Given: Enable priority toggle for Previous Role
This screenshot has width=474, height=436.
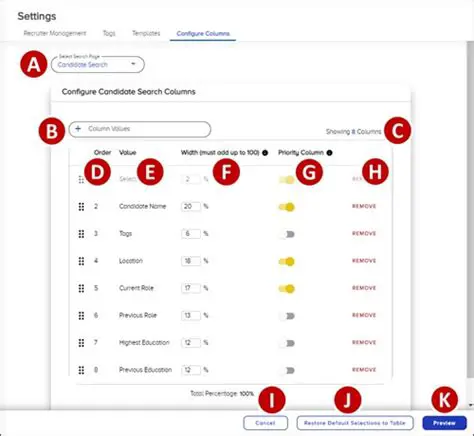Looking at the screenshot, I should (x=287, y=316).
